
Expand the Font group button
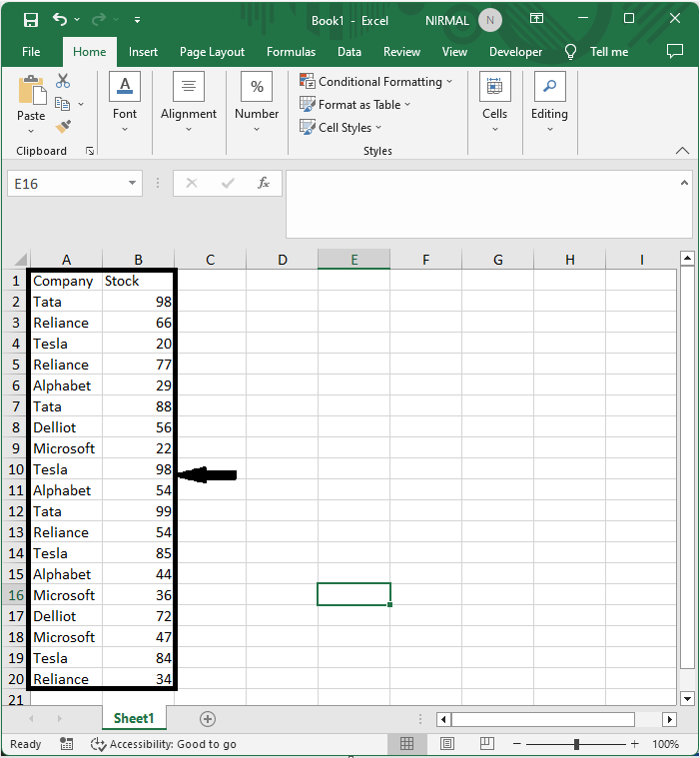pos(125,102)
